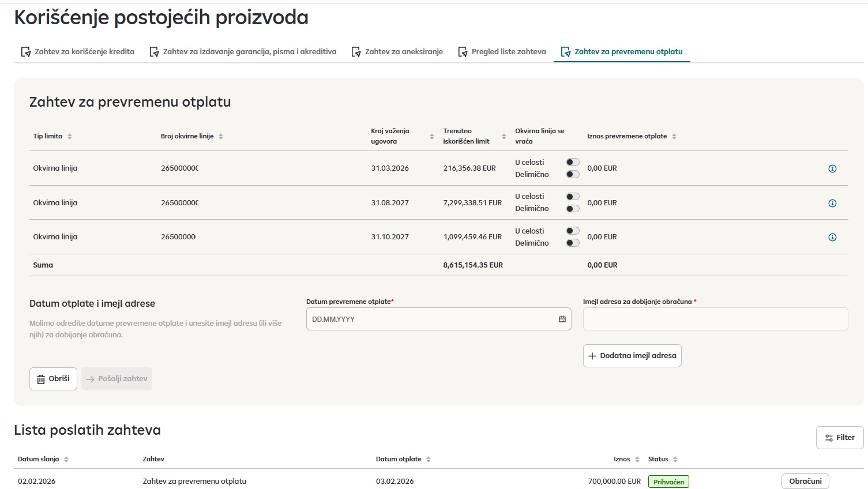Click the Prihvaćen status badge

tap(668, 482)
